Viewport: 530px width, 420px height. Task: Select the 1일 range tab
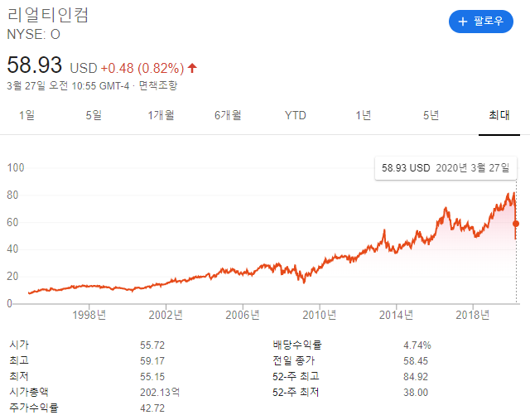pyautogui.click(x=26, y=115)
